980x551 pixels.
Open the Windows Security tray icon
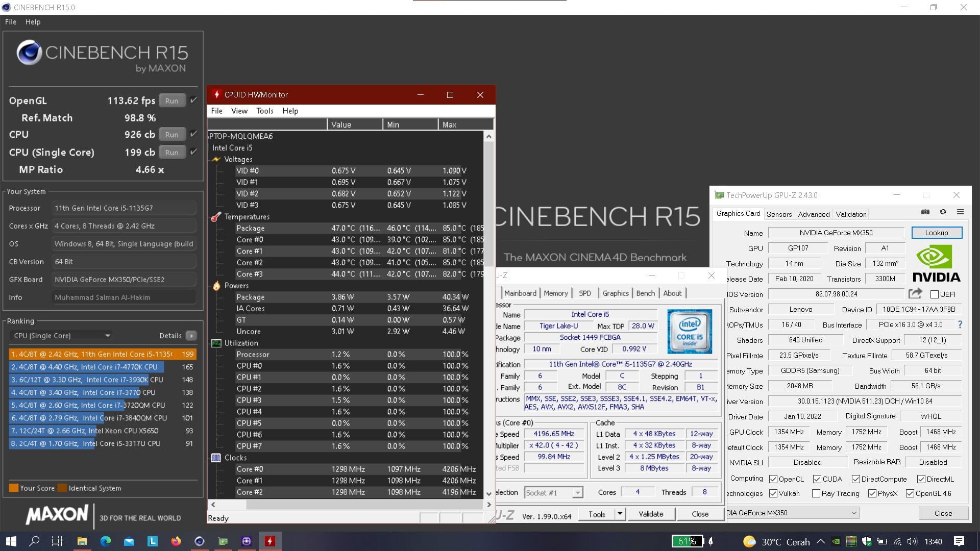click(866, 542)
